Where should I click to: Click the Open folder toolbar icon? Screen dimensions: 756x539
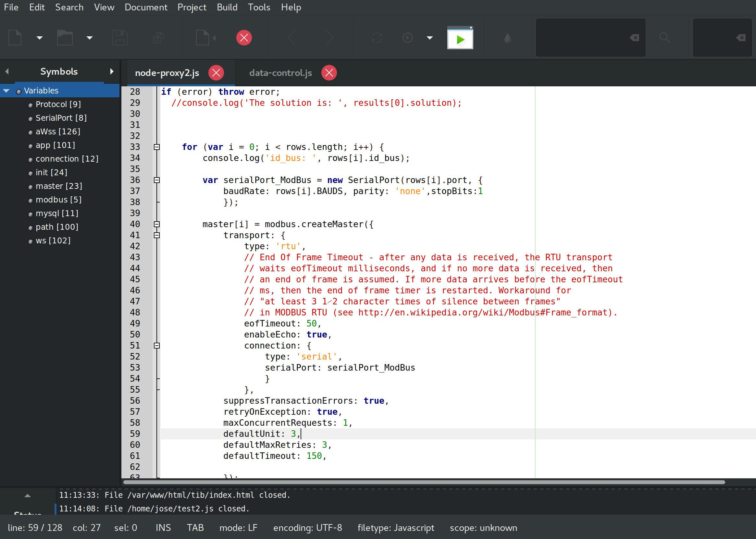(65, 38)
